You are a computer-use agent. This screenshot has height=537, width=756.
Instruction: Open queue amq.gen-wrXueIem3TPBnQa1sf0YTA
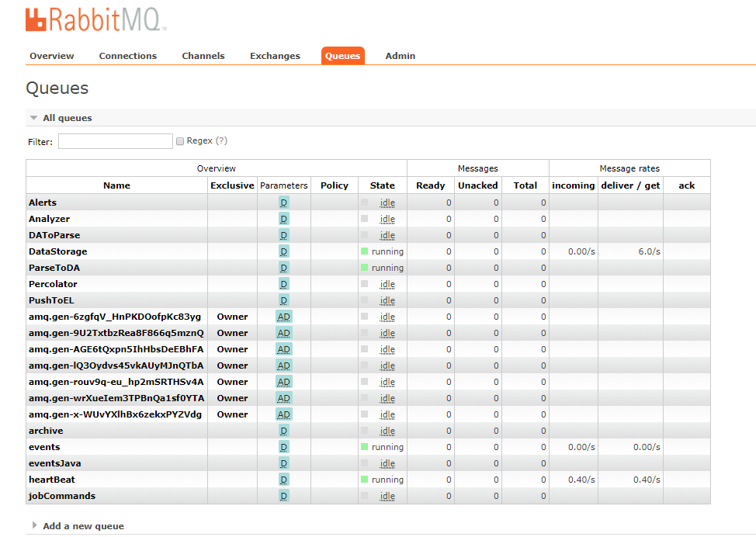pos(116,398)
